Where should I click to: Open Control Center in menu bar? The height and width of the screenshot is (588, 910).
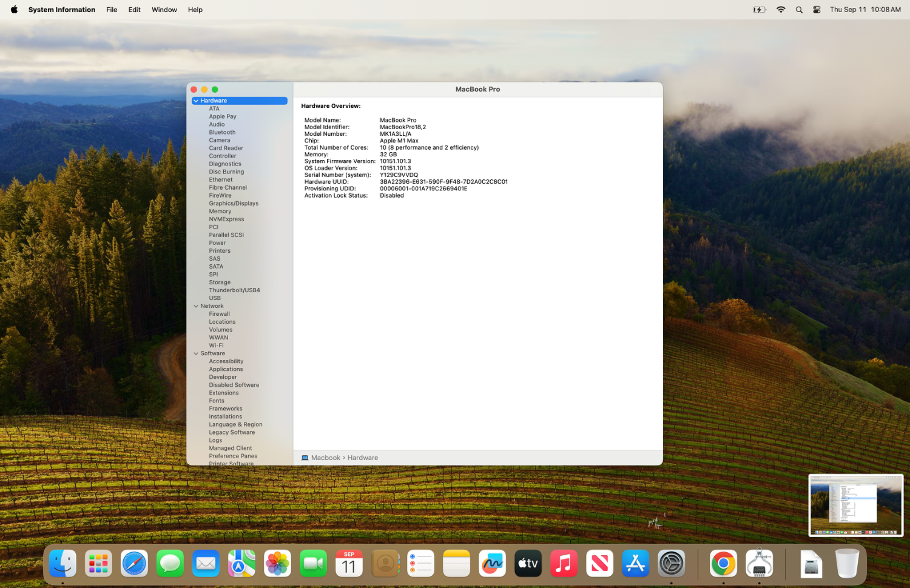point(817,10)
